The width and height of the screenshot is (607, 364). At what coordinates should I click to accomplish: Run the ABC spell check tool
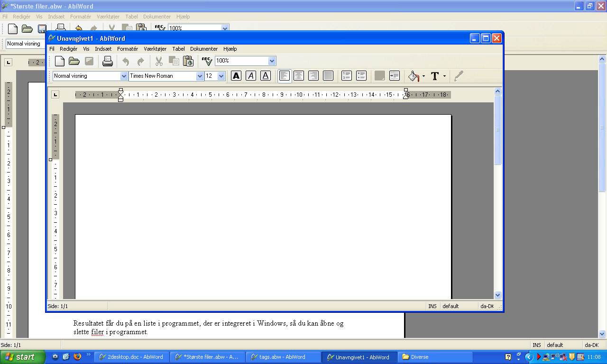click(x=207, y=61)
